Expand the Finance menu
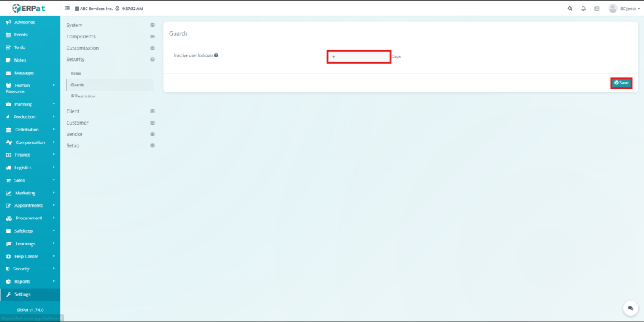The height and width of the screenshot is (322, 644). tap(30, 155)
